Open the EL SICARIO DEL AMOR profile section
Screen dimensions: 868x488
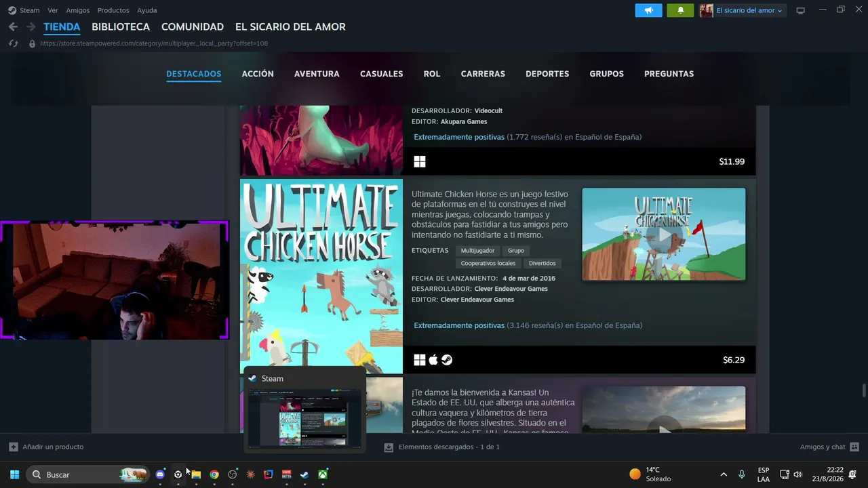point(290,27)
